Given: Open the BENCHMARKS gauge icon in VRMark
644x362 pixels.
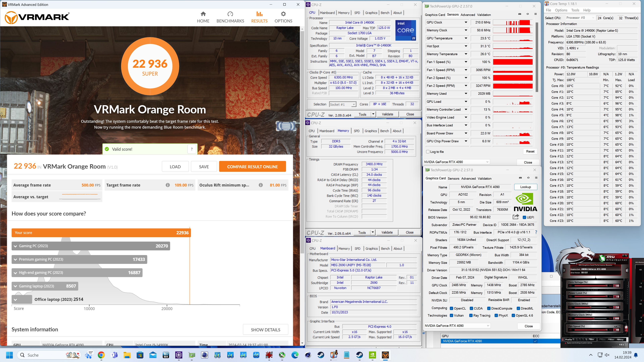Looking at the screenshot, I should (230, 14).
